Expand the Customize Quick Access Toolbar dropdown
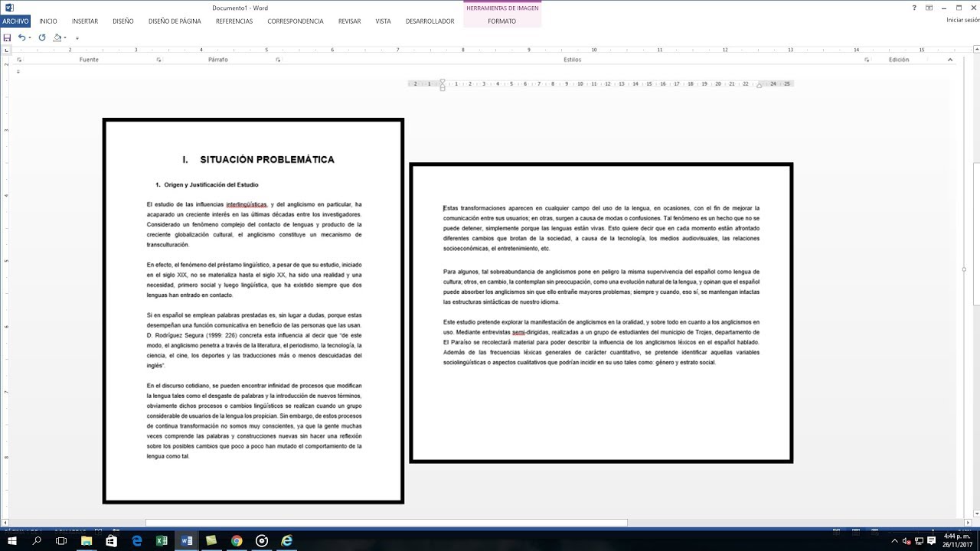The image size is (980, 551). click(77, 37)
